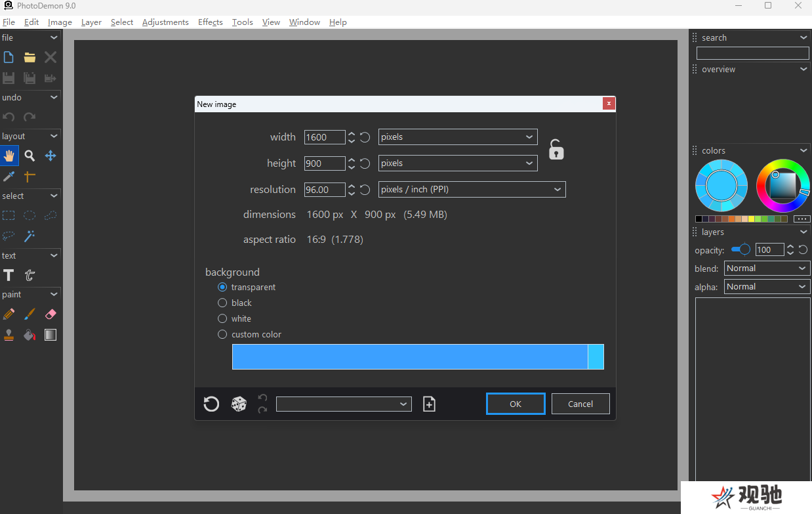Click the Undo arrow icon

[9, 117]
